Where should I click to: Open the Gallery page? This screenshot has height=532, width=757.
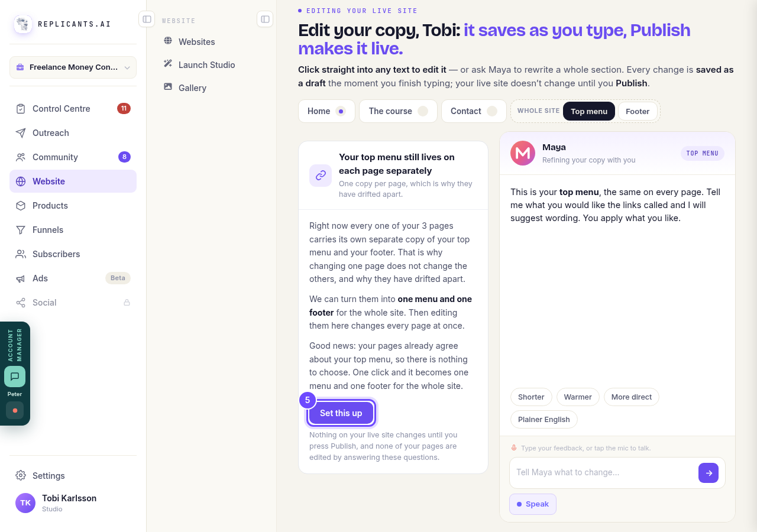[x=211, y=87]
